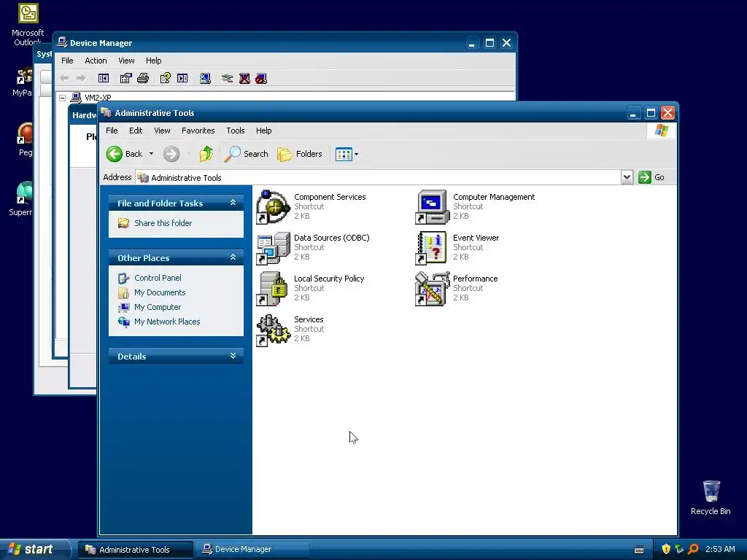The width and height of the screenshot is (747, 560).
Task: Open the Address bar dropdown arrow
Action: click(627, 177)
